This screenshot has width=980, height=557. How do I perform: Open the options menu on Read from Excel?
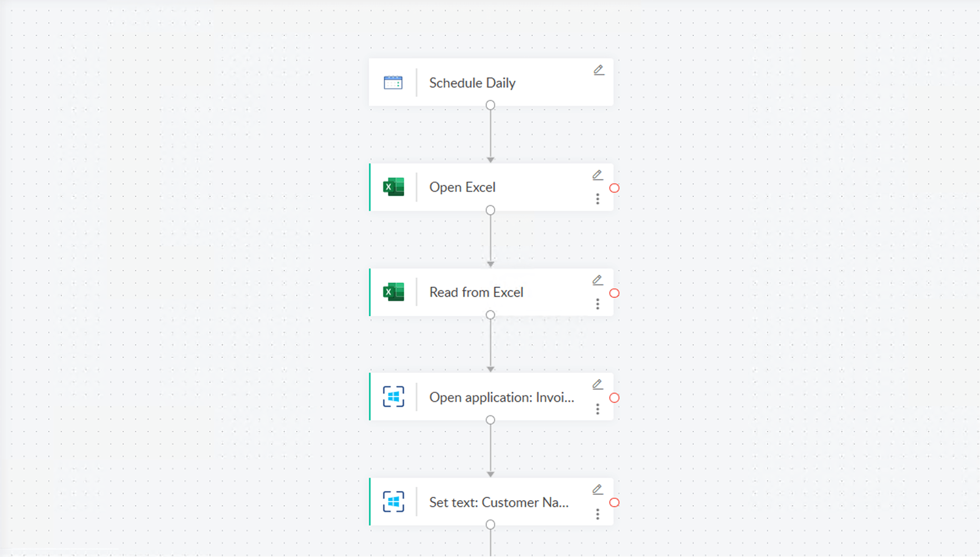tap(597, 304)
